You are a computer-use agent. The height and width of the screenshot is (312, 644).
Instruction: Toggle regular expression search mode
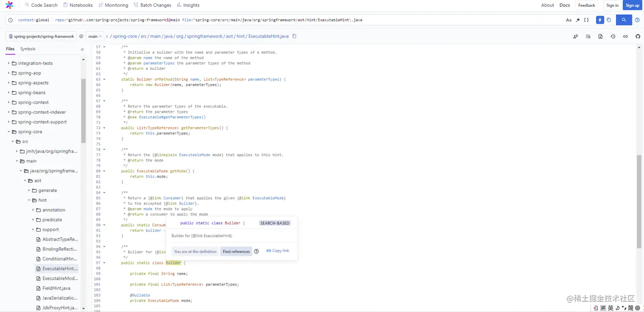(578, 20)
